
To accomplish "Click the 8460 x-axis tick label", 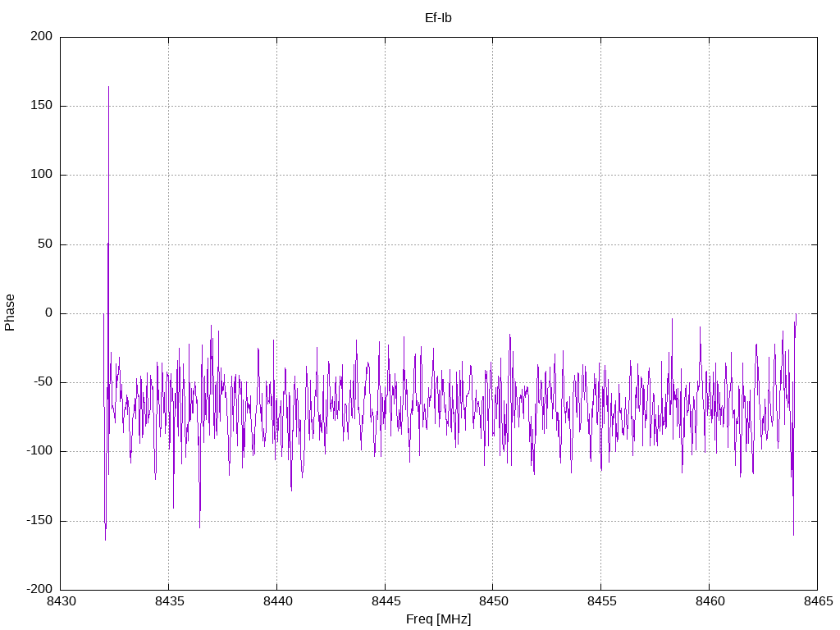I will click(x=709, y=602).
